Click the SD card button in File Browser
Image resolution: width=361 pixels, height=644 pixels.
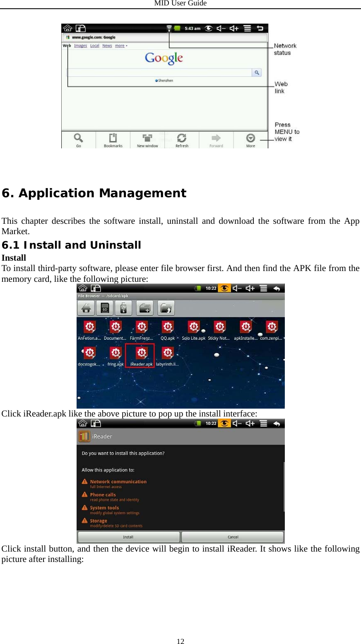tap(105, 308)
